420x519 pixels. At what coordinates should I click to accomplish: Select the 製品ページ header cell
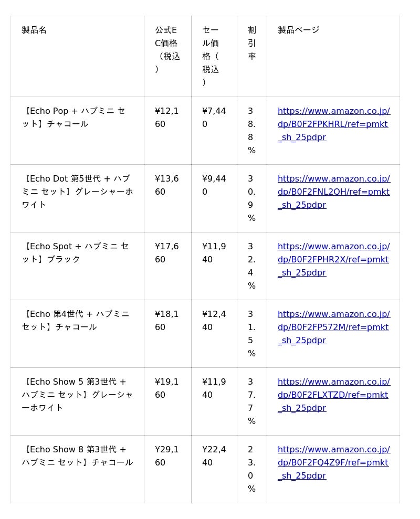coord(298,30)
